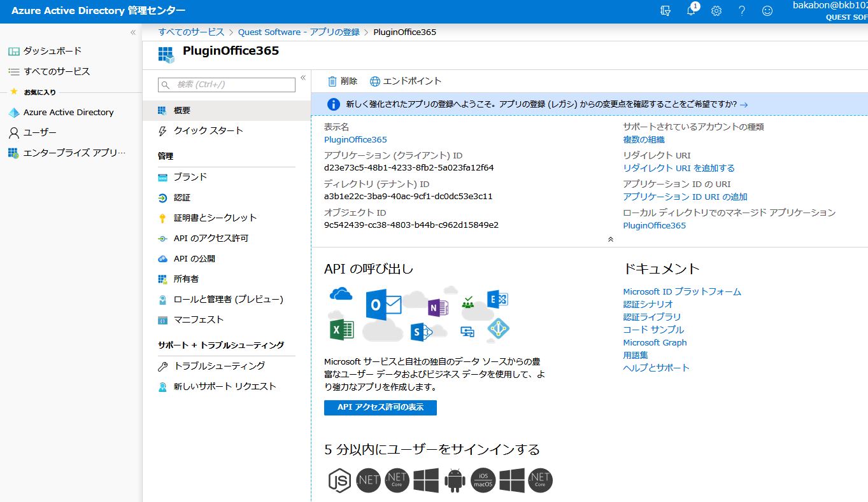Collapse the app menu panel chevron
Screen dimensions: 868x502
tap(303, 78)
